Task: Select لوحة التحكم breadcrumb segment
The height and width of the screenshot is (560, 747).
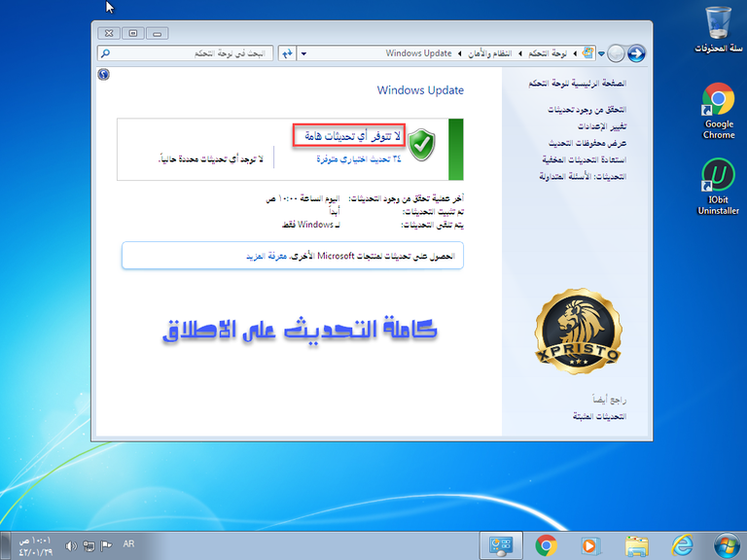Action: pos(548,53)
